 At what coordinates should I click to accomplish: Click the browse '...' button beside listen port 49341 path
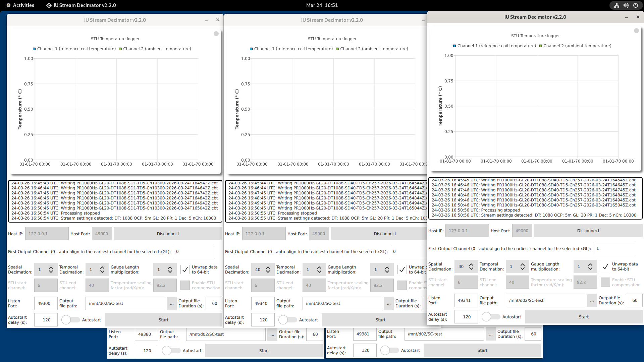click(592, 301)
